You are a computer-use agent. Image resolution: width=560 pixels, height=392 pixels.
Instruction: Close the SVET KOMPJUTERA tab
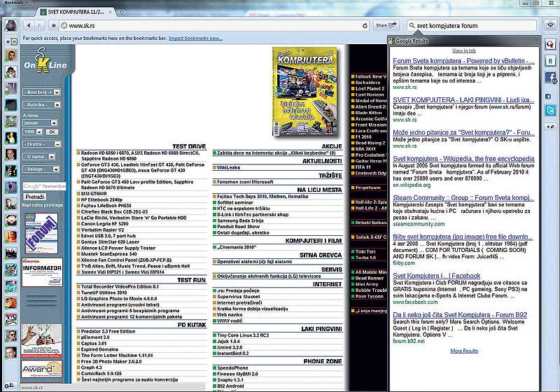(x=111, y=12)
